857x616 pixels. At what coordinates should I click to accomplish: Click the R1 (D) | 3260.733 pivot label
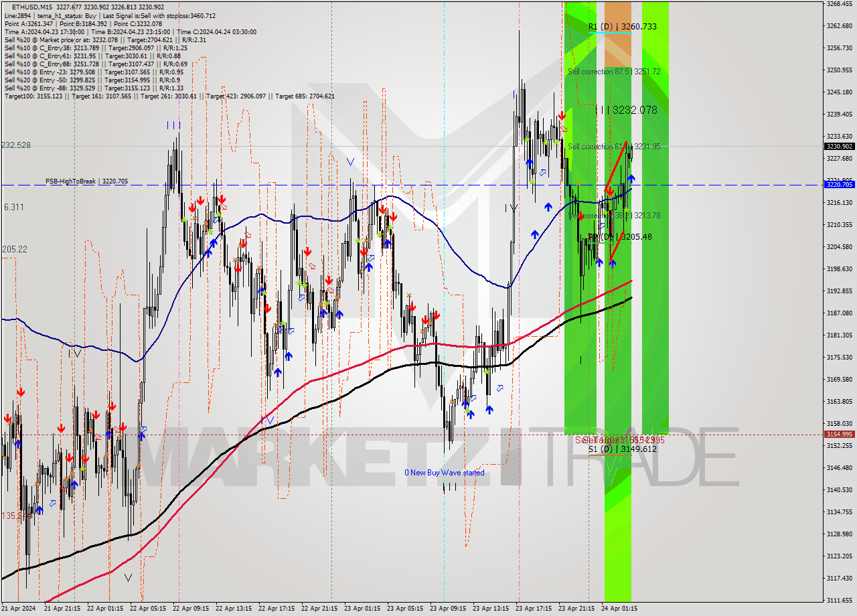[x=622, y=27]
